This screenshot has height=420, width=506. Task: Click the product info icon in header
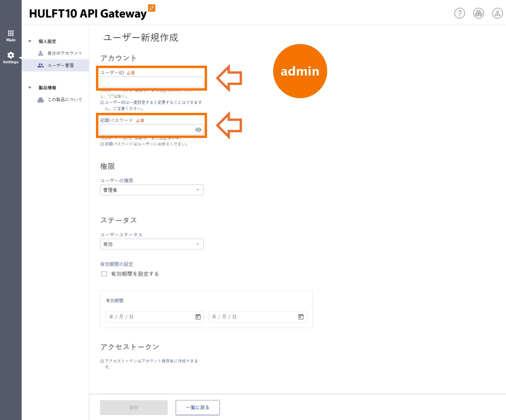click(478, 13)
